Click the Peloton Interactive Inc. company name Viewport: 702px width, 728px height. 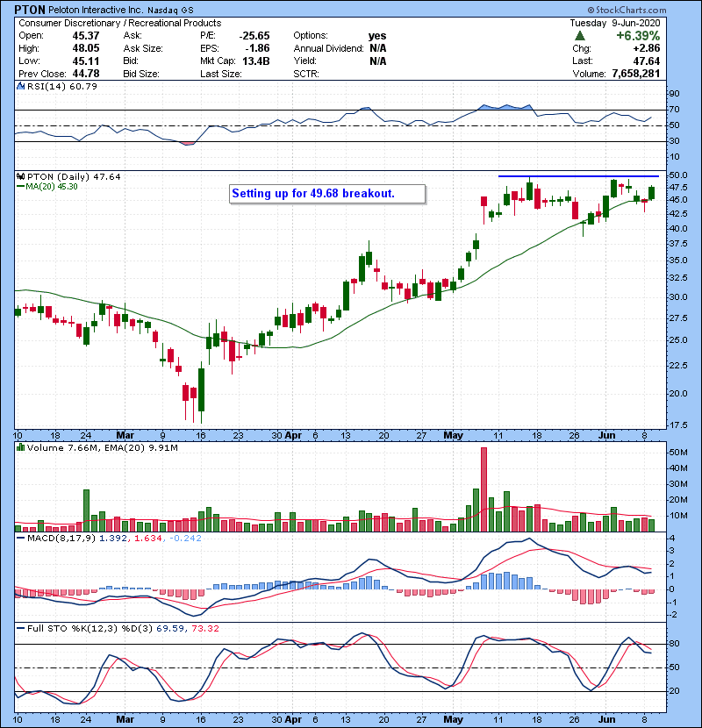97,10
